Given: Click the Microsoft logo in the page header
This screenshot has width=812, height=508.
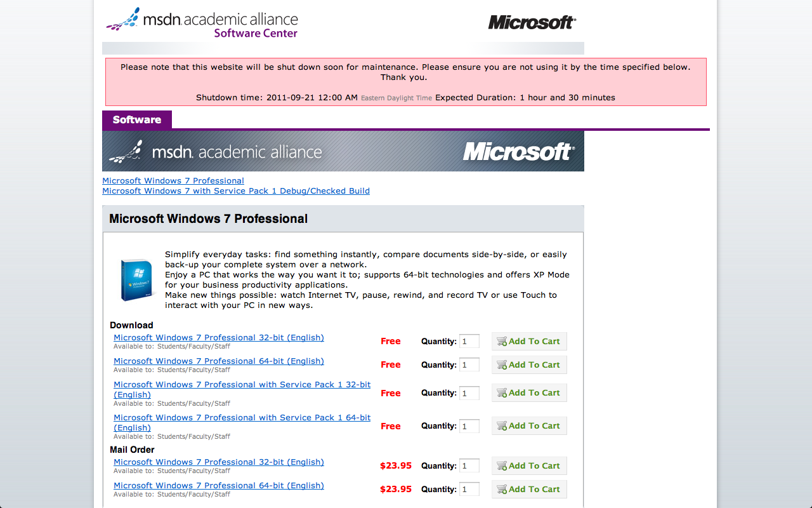Looking at the screenshot, I should [532, 22].
